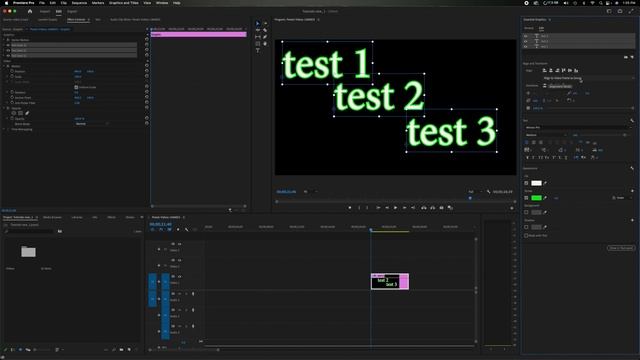Click the white Fill color swatch
The height and width of the screenshot is (360, 640).
coord(536,183)
